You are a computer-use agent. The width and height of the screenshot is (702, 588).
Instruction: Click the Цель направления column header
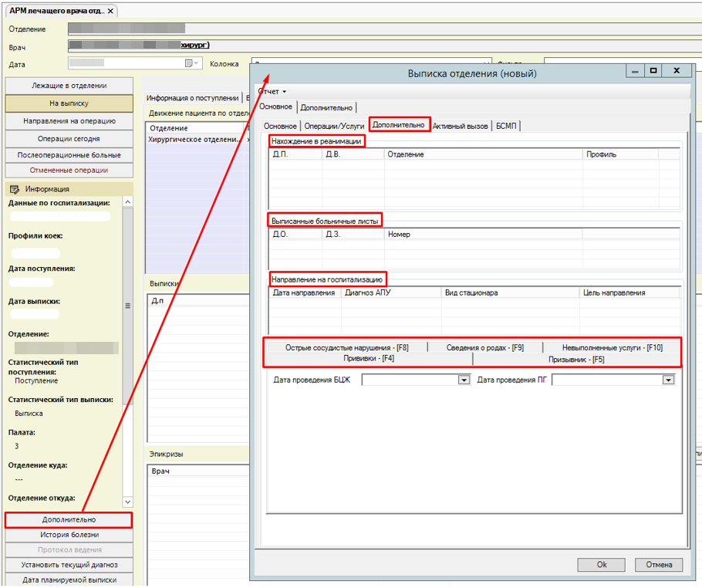coord(629,292)
